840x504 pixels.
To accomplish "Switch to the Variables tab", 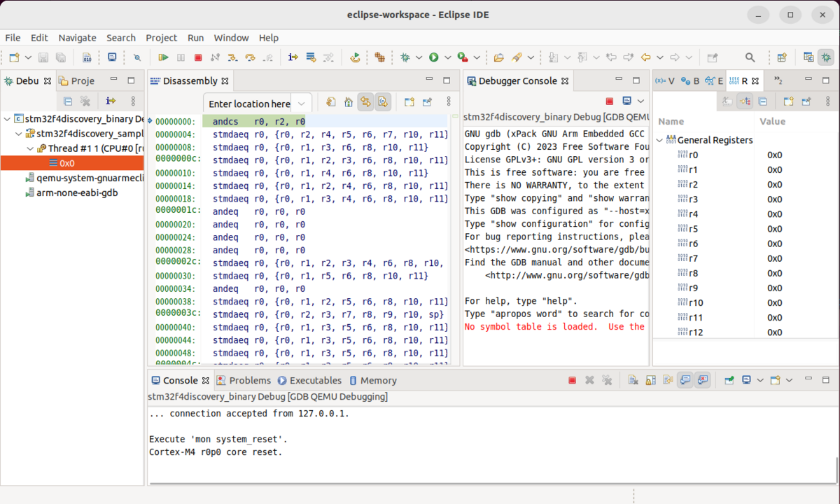I will click(x=665, y=80).
